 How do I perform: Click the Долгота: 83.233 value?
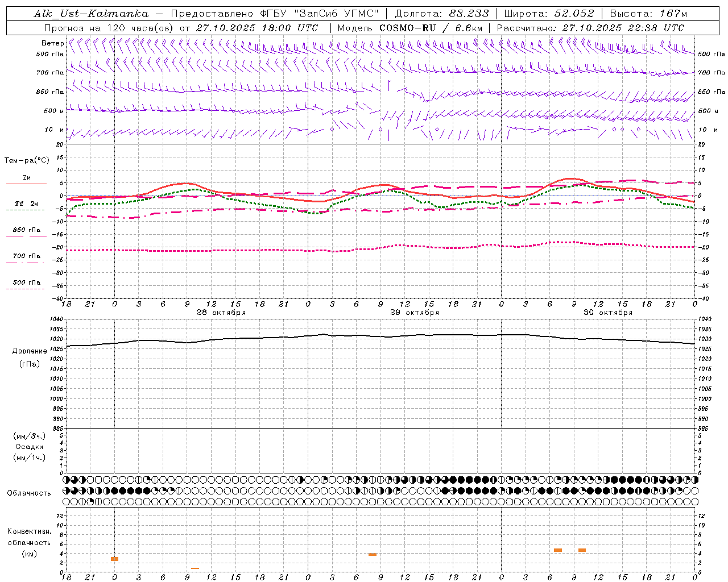(x=441, y=14)
